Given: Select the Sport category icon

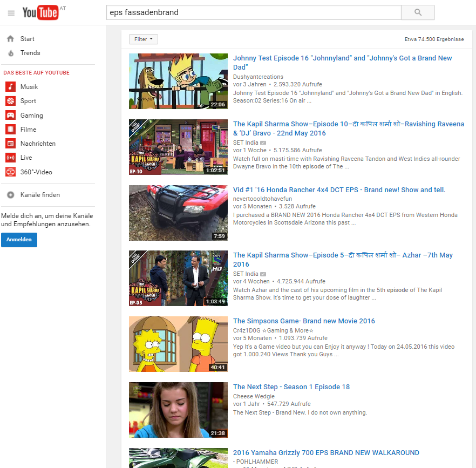Looking at the screenshot, I should pyautogui.click(x=10, y=101).
